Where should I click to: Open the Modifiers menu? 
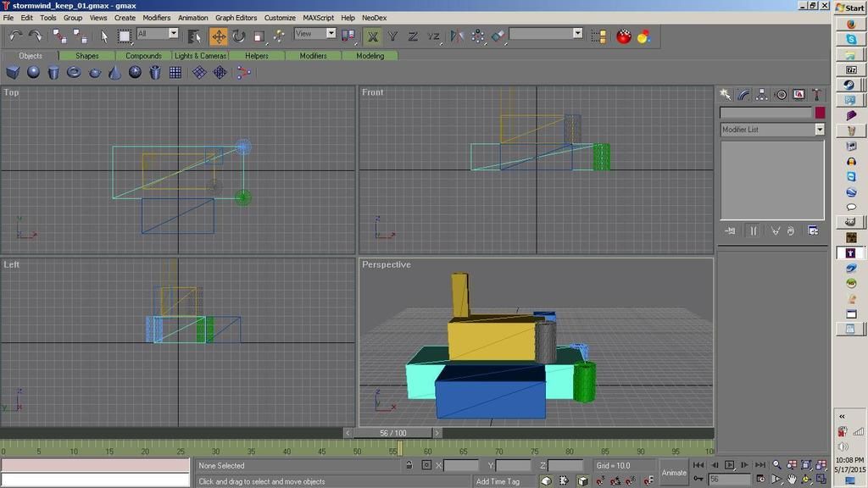click(157, 18)
